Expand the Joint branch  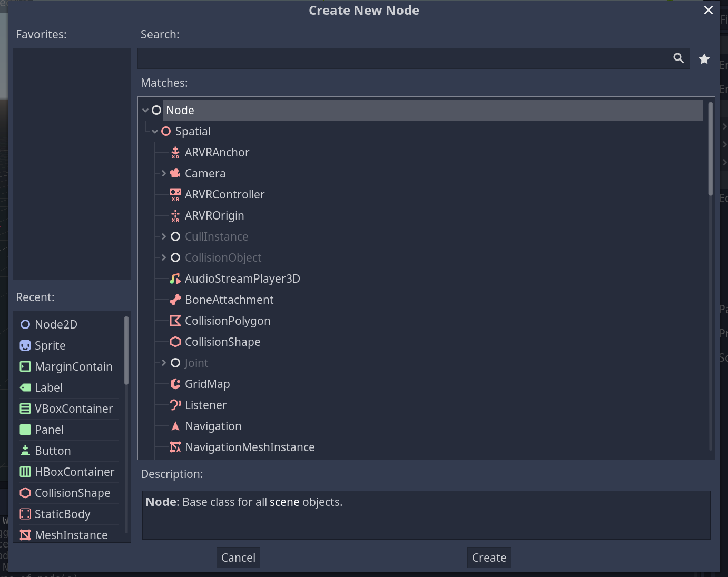pos(163,363)
